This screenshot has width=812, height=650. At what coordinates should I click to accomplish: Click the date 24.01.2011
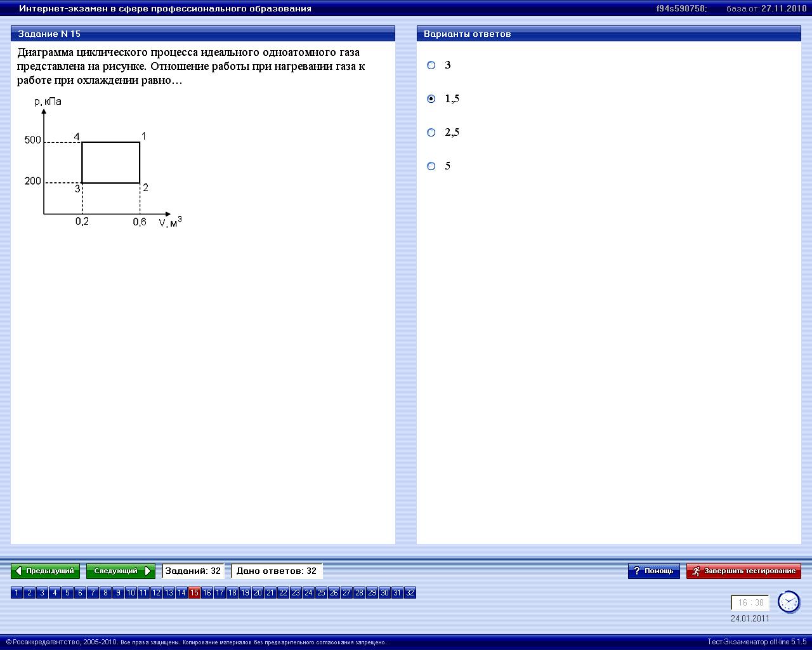point(750,618)
